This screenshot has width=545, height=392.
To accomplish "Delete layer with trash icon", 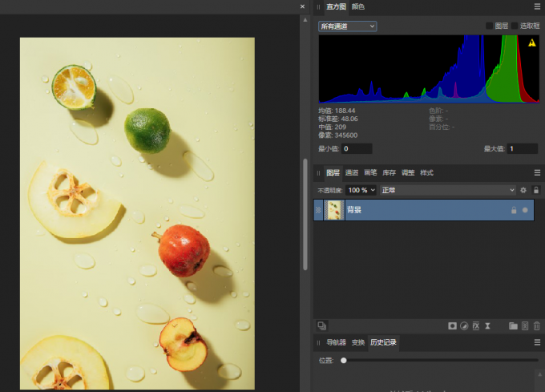I will (x=537, y=326).
